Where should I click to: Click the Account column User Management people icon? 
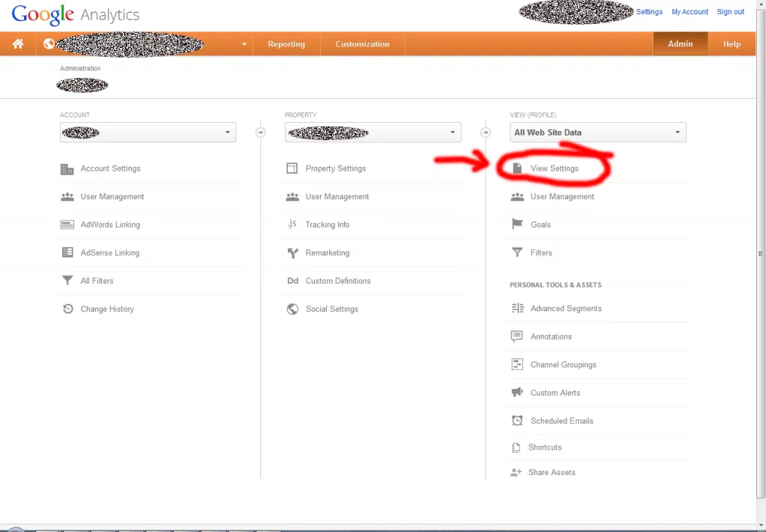tap(67, 197)
